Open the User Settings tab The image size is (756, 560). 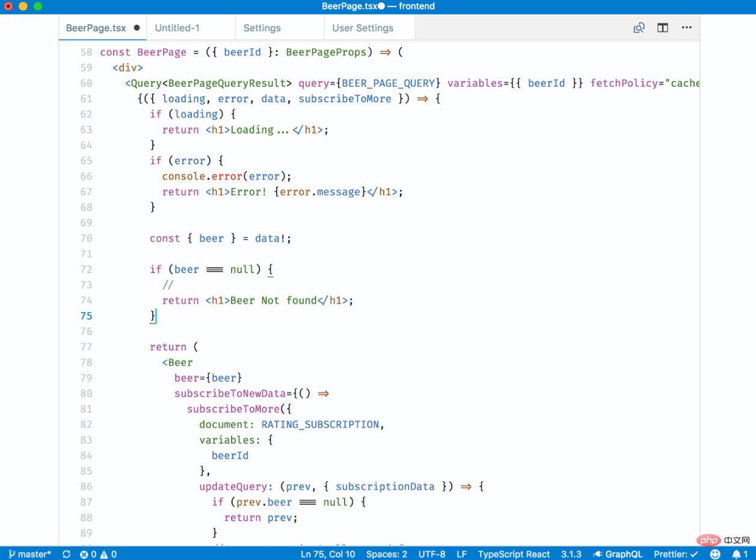[362, 28]
